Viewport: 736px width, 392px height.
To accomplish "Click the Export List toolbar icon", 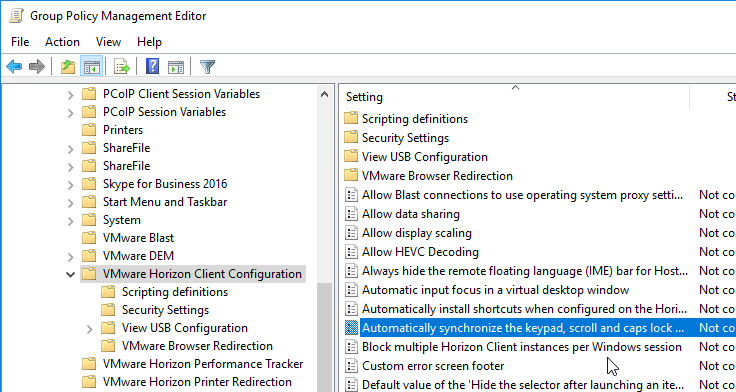I will point(122,67).
